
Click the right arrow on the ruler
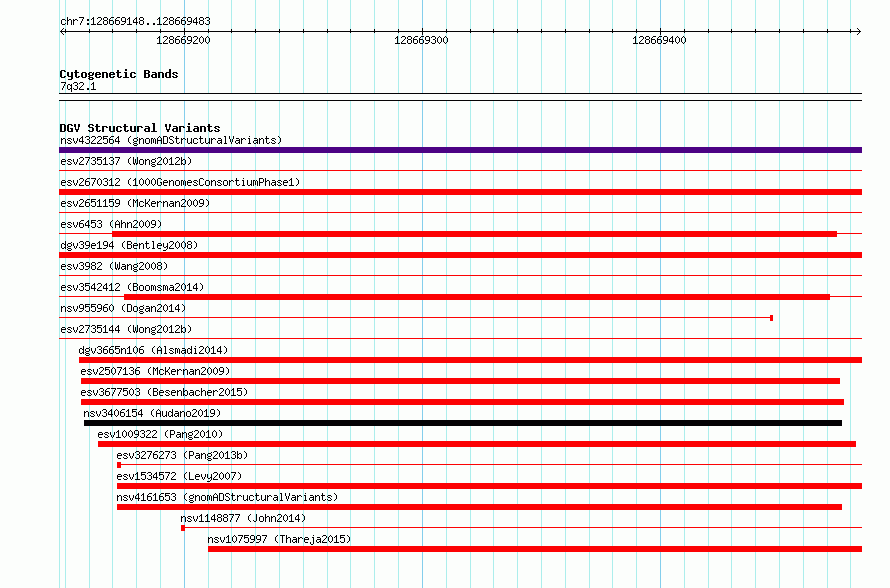coord(858,31)
